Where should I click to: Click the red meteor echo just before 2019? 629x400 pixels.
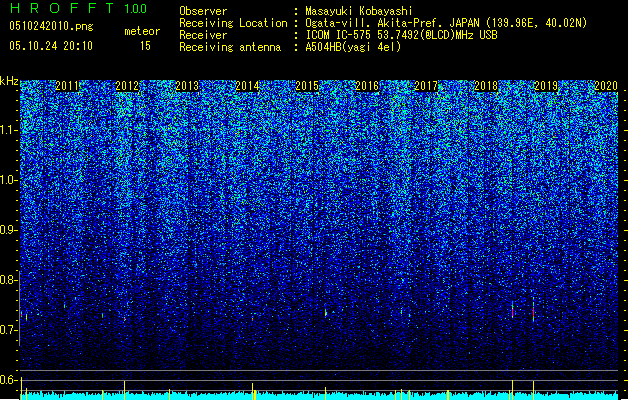tap(533, 311)
